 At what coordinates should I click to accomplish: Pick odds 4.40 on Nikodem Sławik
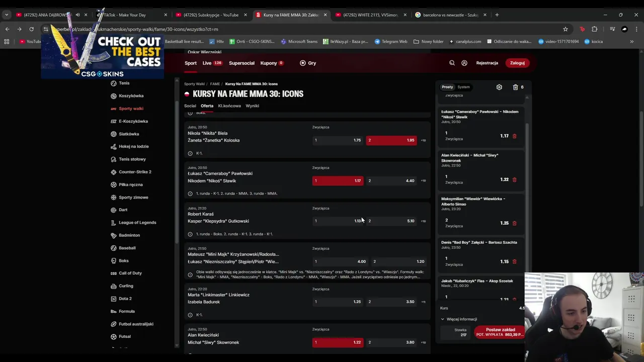391,180
